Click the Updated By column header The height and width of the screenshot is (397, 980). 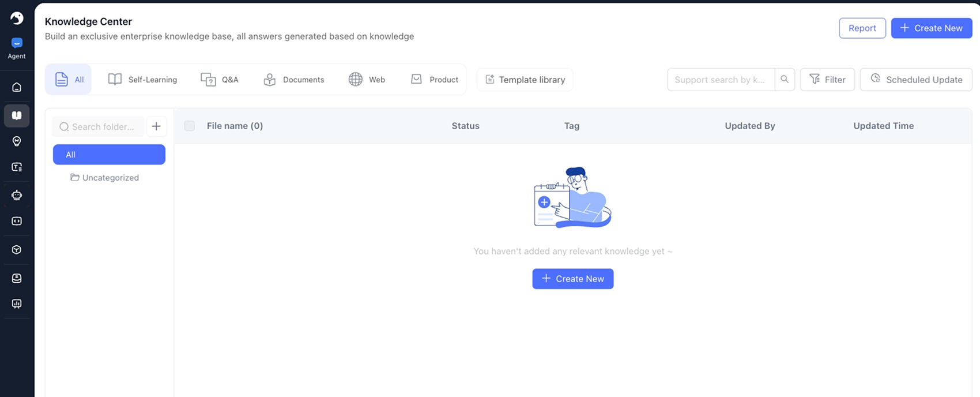[750, 126]
